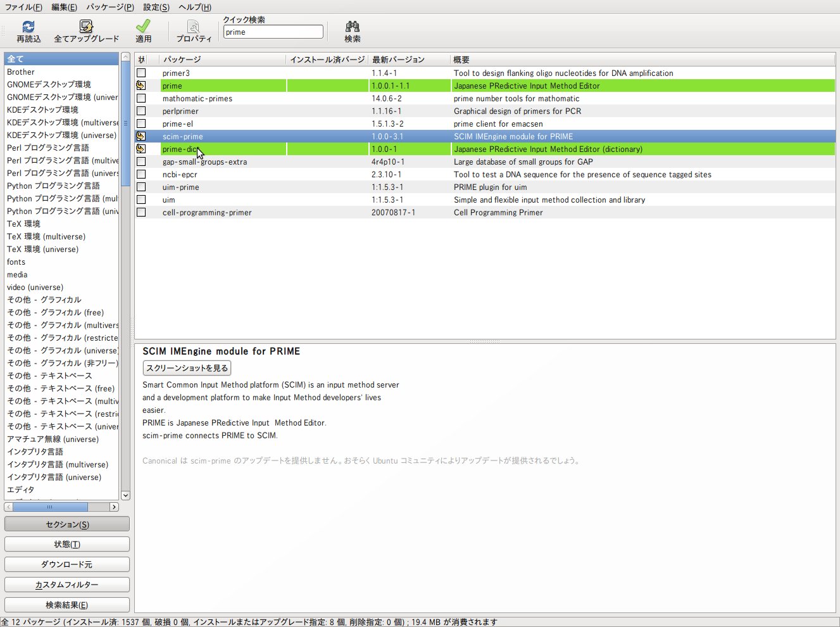Image resolution: width=840 pixels, height=627 pixels.
Task: Select the fonts category
Action: pyautogui.click(x=16, y=262)
